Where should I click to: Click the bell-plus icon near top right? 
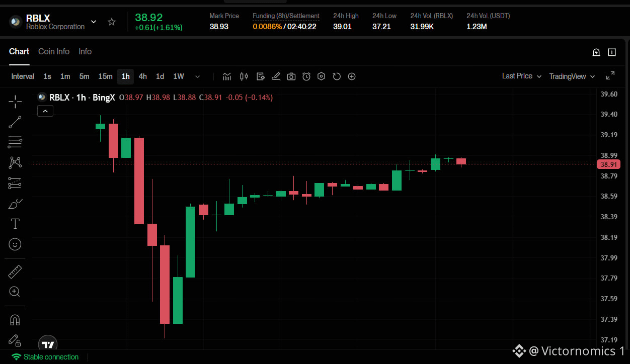[596, 52]
